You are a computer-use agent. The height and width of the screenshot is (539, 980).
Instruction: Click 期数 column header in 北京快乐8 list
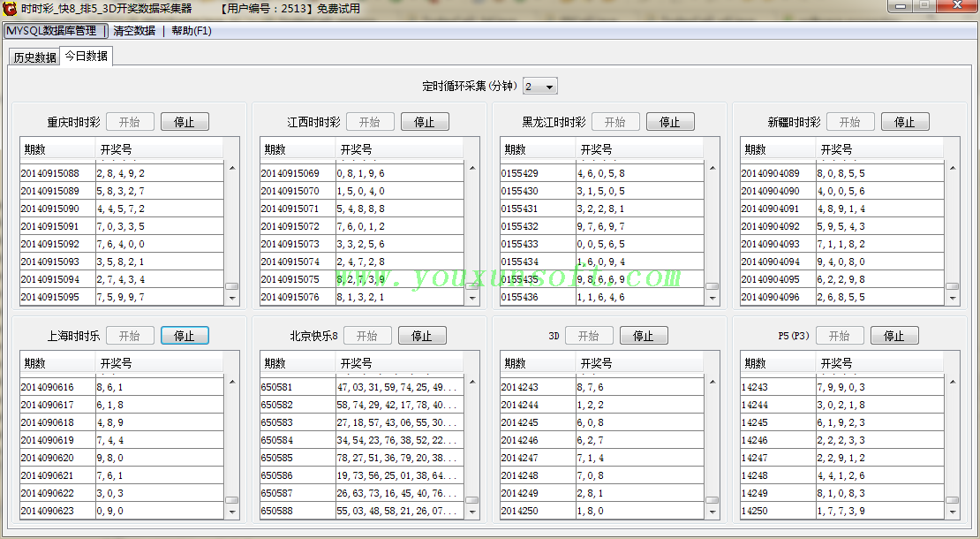(275, 363)
